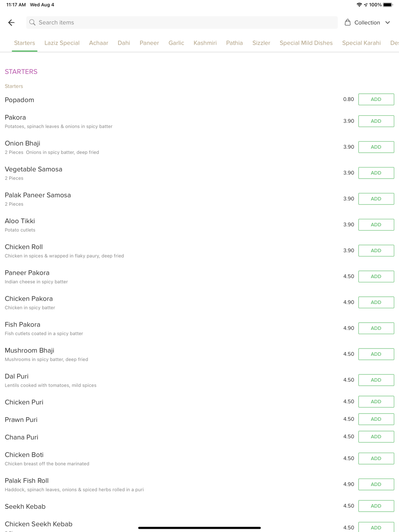
Task: Add Chicken Roll to the order
Action: pos(376,251)
